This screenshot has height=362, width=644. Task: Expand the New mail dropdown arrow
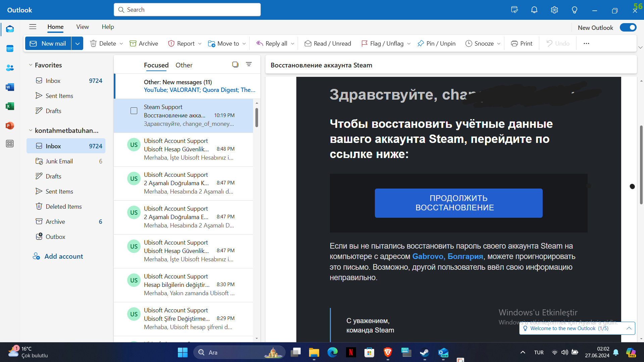[77, 43]
